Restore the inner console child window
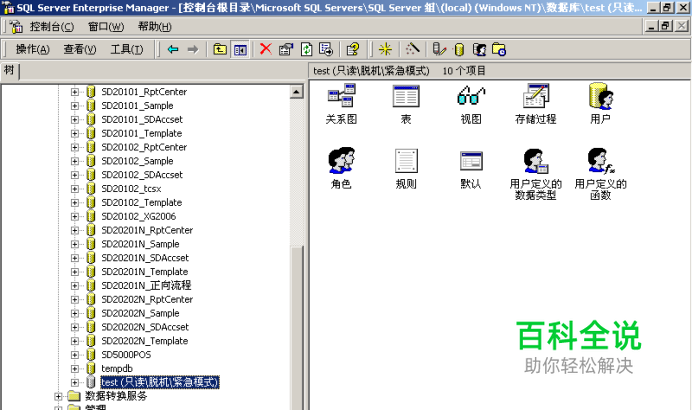This screenshot has width=692, height=410. coord(666,26)
